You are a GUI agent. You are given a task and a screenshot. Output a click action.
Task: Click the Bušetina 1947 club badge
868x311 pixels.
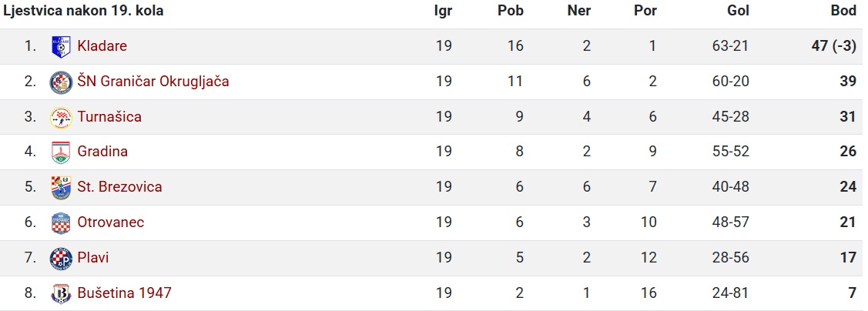61,293
